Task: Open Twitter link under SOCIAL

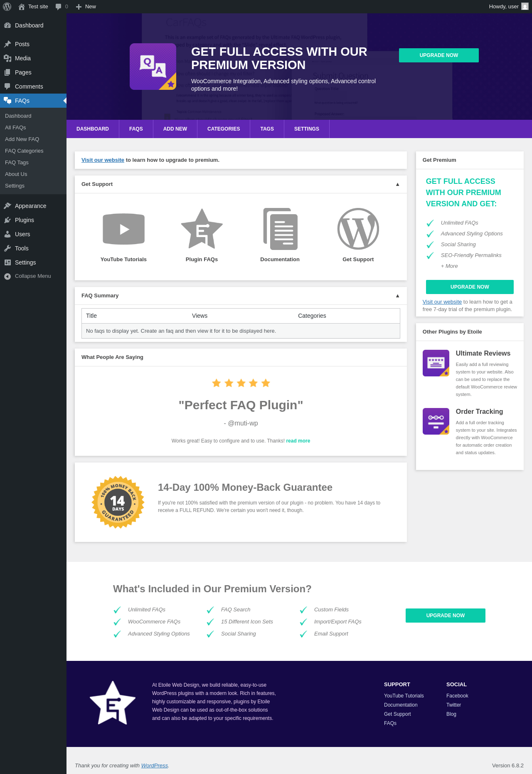Action: [454, 705]
